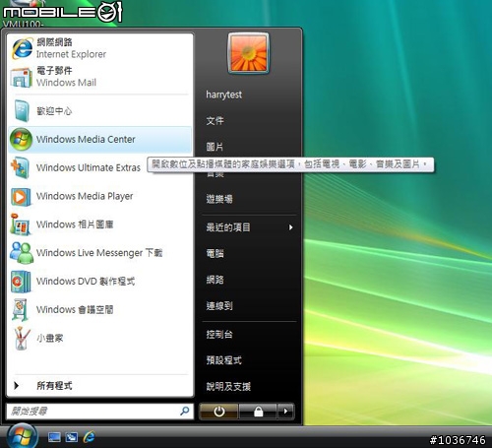492x448 pixels.
Task: Open the 歡迎中心 Welcome Center icon
Action: [22, 111]
